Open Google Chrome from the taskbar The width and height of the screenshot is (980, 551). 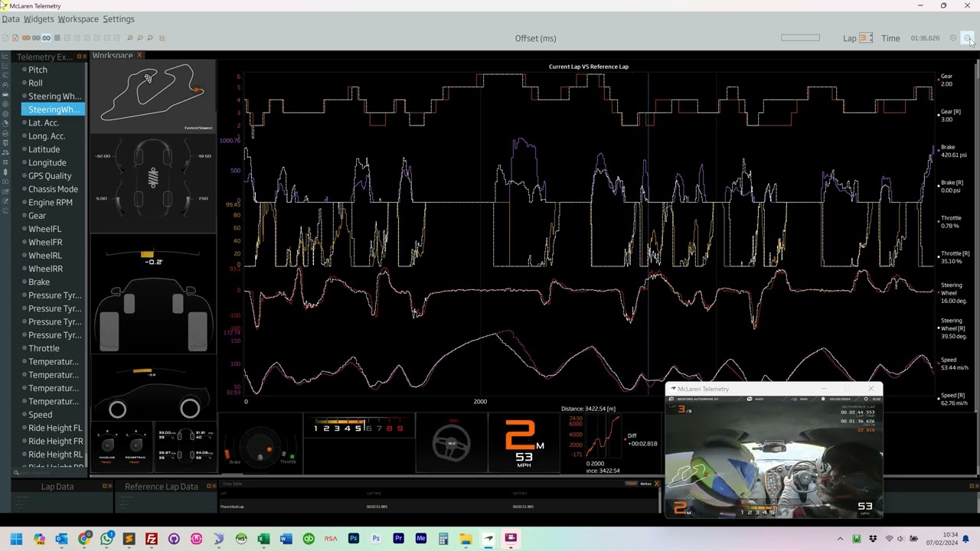point(84,539)
